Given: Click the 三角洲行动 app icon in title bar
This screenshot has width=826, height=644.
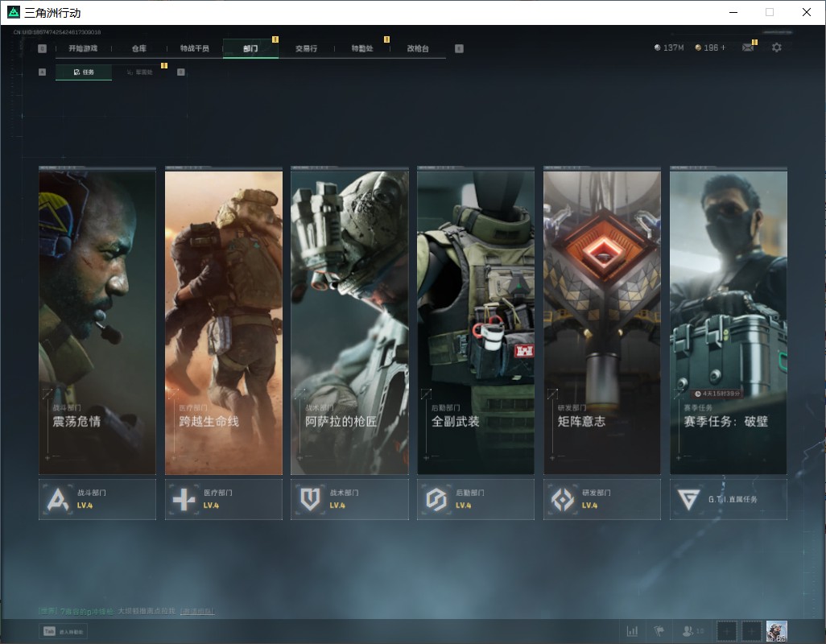Looking at the screenshot, I should point(13,12).
